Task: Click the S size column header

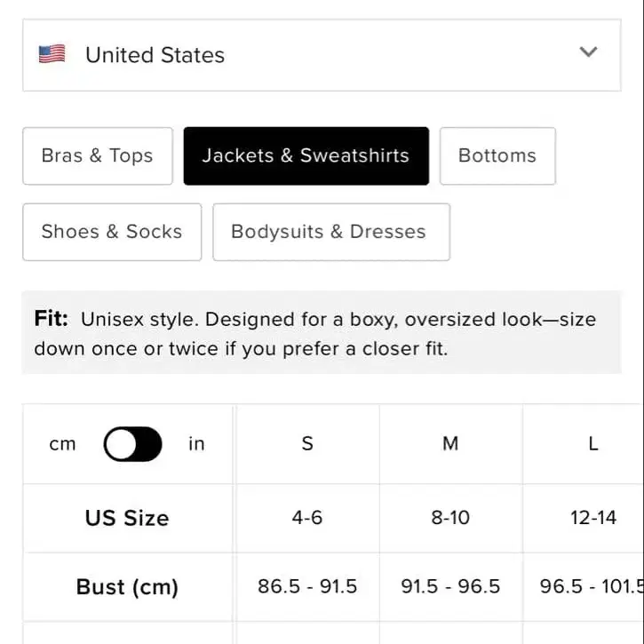Action: [307, 444]
